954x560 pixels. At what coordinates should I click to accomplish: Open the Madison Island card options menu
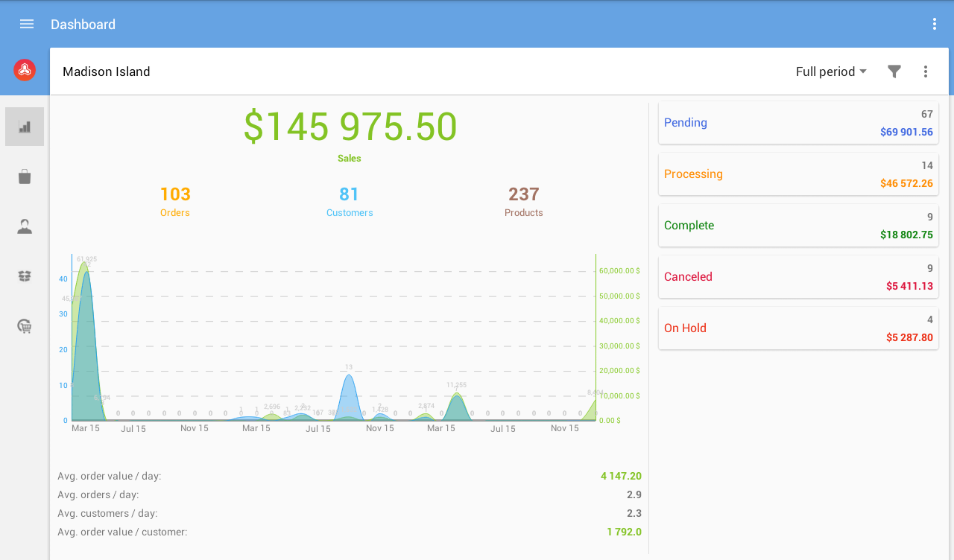[x=926, y=71]
